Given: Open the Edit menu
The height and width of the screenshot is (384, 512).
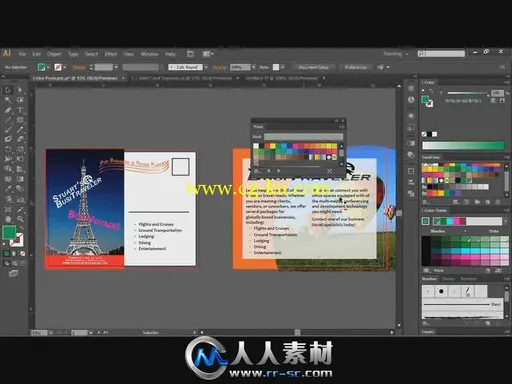Looking at the screenshot, I should (36, 54).
